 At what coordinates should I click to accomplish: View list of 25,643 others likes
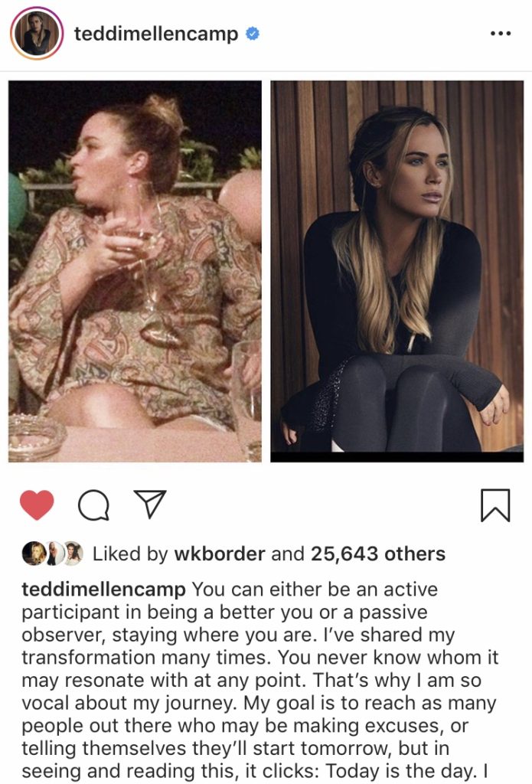click(378, 554)
